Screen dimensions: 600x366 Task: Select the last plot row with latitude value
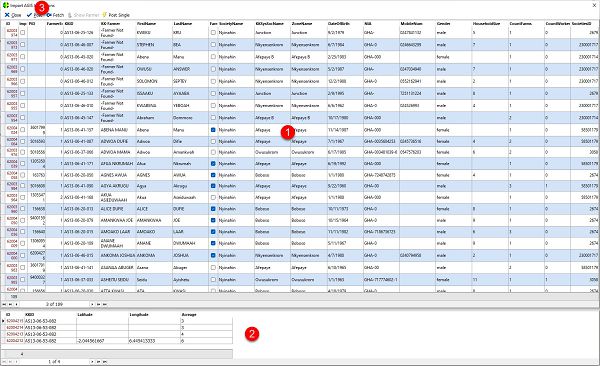pos(117,341)
